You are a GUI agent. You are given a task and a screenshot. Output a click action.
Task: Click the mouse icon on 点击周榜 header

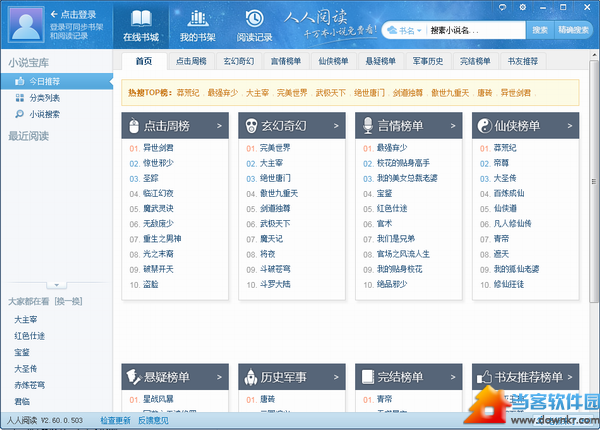click(x=134, y=125)
